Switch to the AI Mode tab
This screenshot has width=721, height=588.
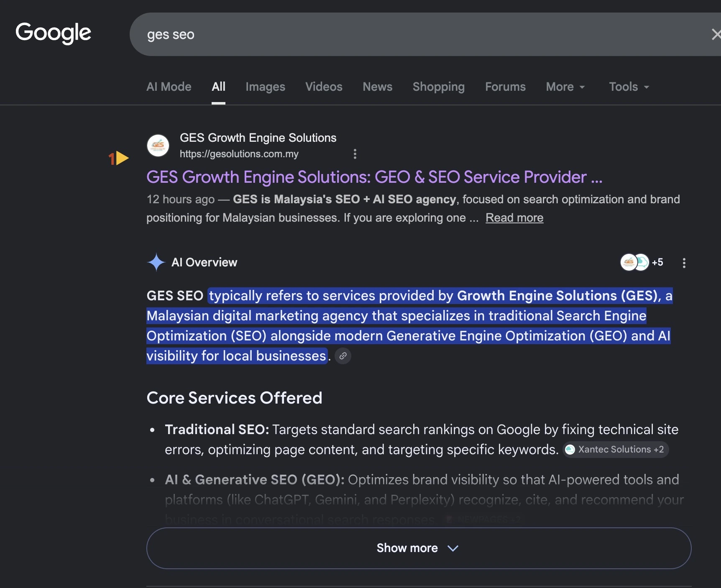(x=169, y=87)
